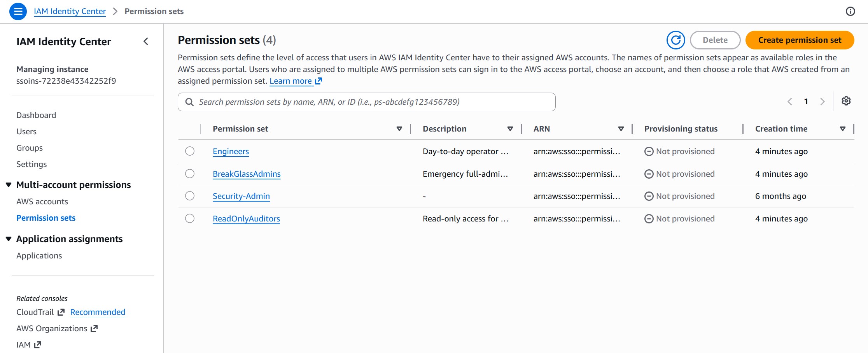The height and width of the screenshot is (353, 868).
Task: Select the BreakGlassAdmins radio button
Action: click(190, 174)
